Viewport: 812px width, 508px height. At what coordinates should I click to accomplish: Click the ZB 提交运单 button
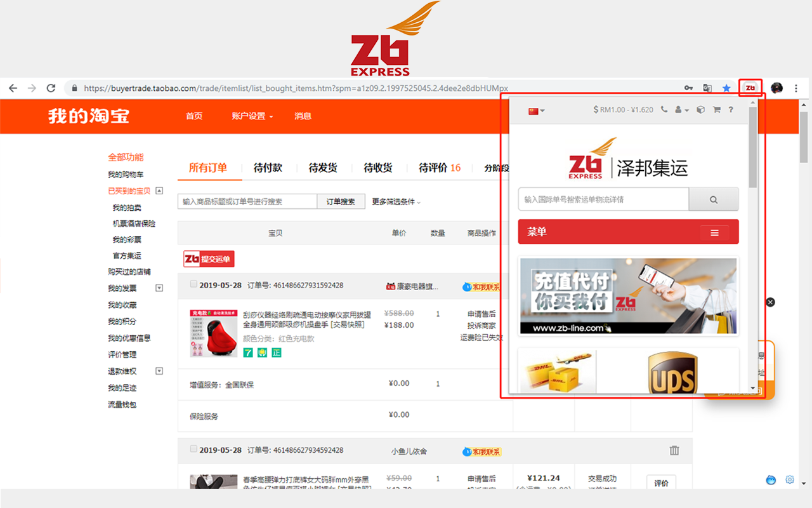tap(209, 259)
